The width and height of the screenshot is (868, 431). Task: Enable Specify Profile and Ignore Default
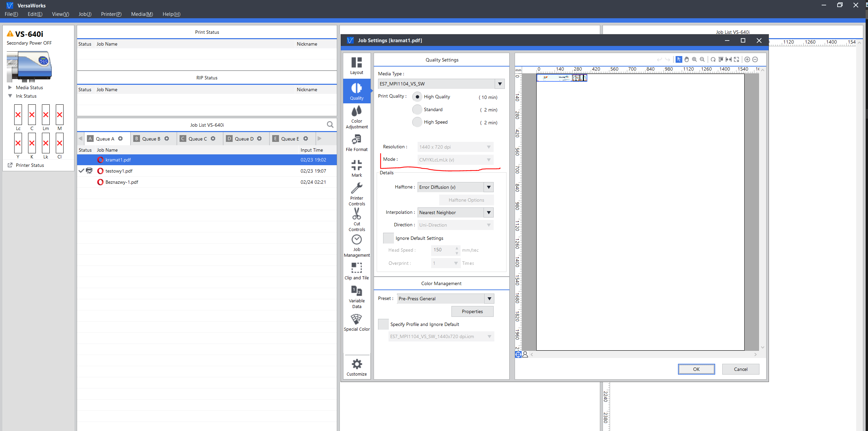point(383,324)
